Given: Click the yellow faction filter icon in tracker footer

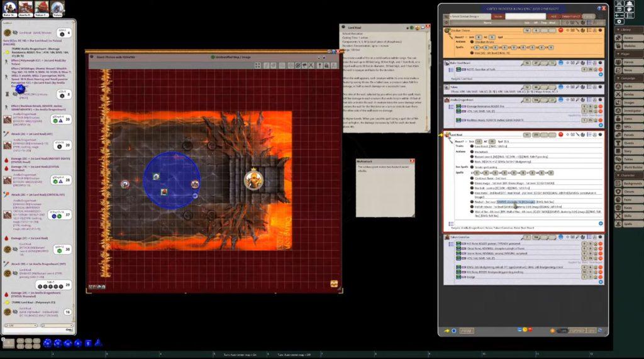Looking at the screenshot, I should coord(525,330).
